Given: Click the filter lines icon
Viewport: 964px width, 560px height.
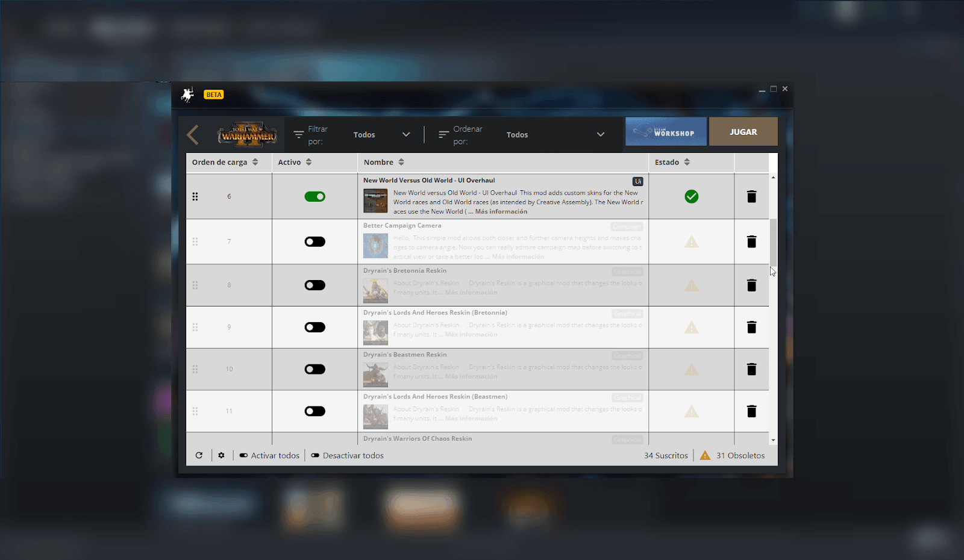Looking at the screenshot, I should click(298, 135).
